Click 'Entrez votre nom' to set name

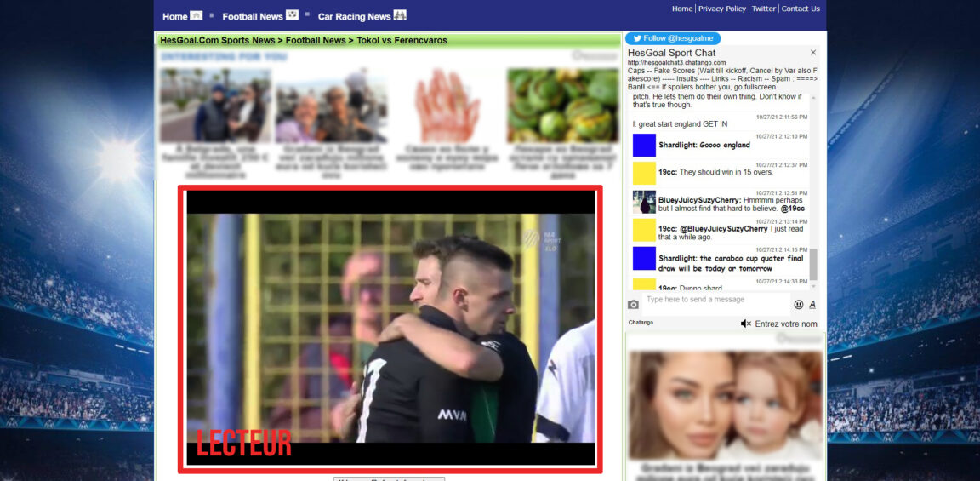pos(785,324)
